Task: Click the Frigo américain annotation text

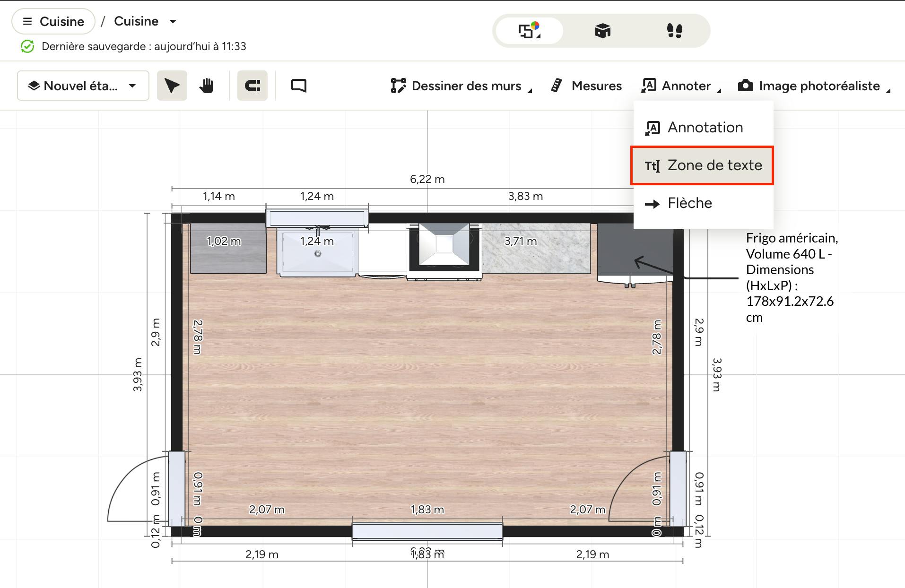Action: (x=792, y=277)
